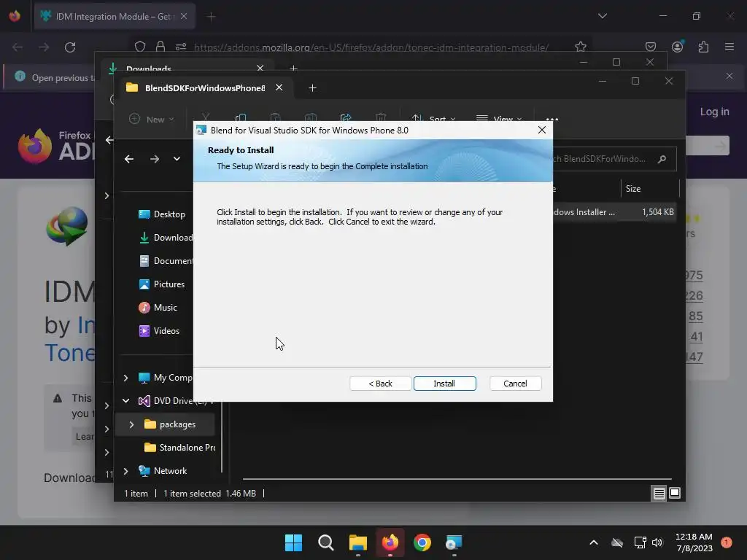
Task: Navigate back in File Explorer
Action: [x=128, y=159]
